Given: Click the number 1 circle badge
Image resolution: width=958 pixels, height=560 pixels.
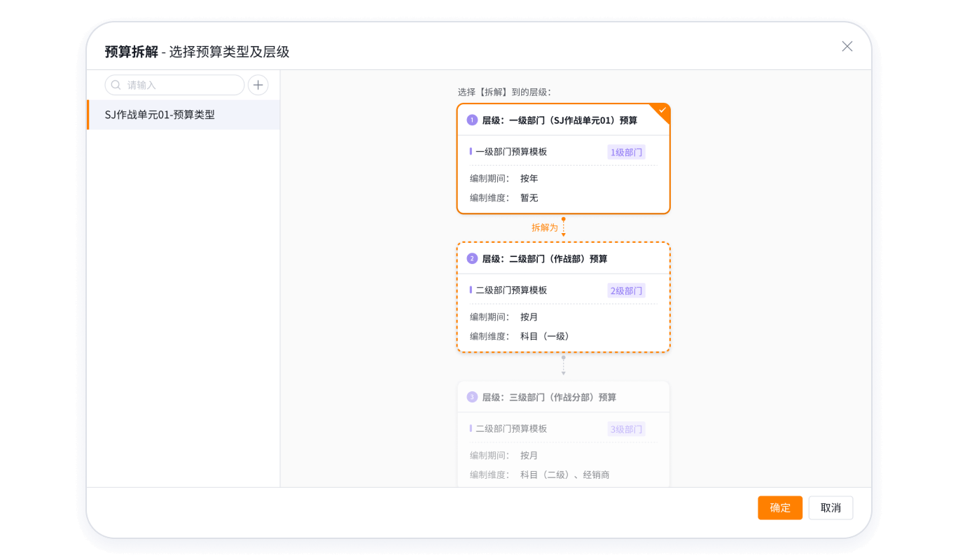Looking at the screenshot, I should [472, 120].
